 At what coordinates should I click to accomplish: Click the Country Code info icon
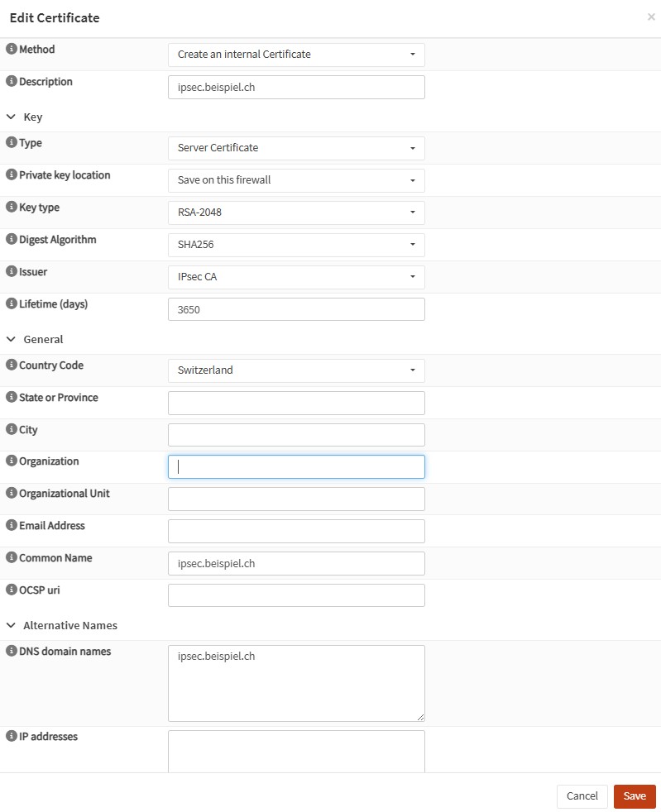click(12, 365)
